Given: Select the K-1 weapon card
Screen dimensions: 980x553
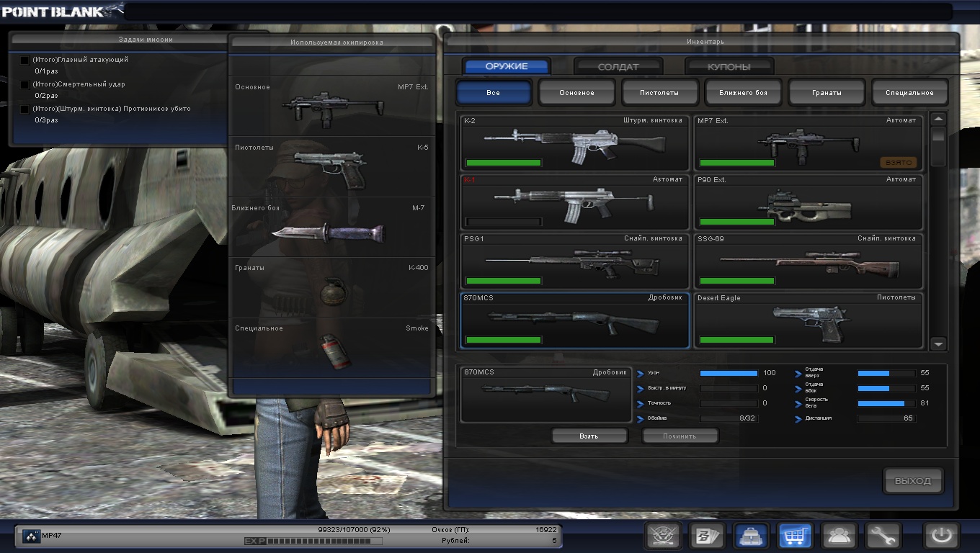Looking at the screenshot, I should (575, 202).
